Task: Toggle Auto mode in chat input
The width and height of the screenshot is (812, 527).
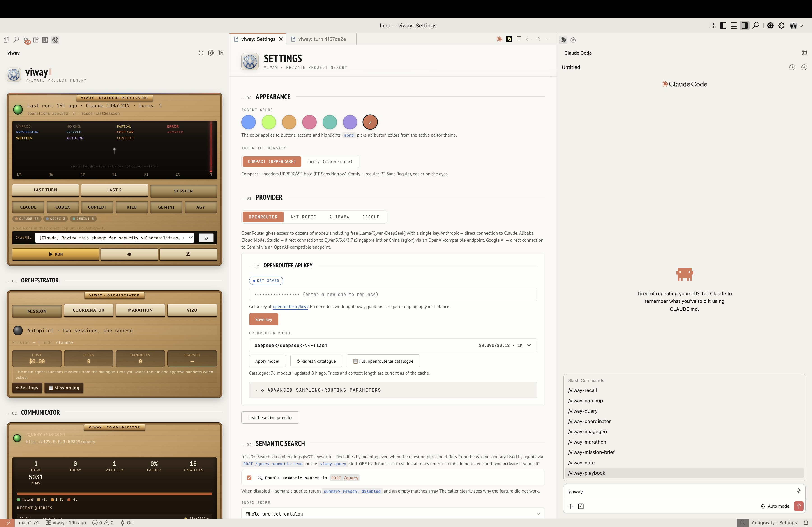Action: pyautogui.click(x=775, y=506)
